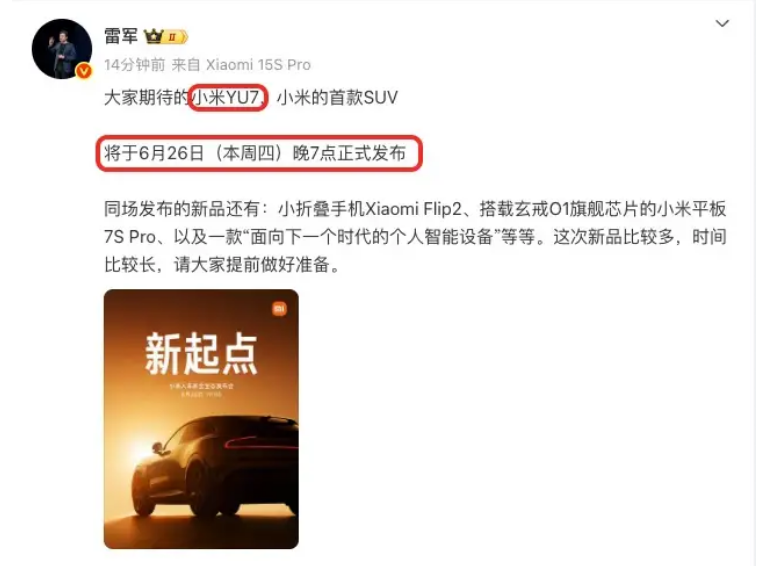
Task: Click the 7S Pro text in paragraph
Action: click(130, 237)
